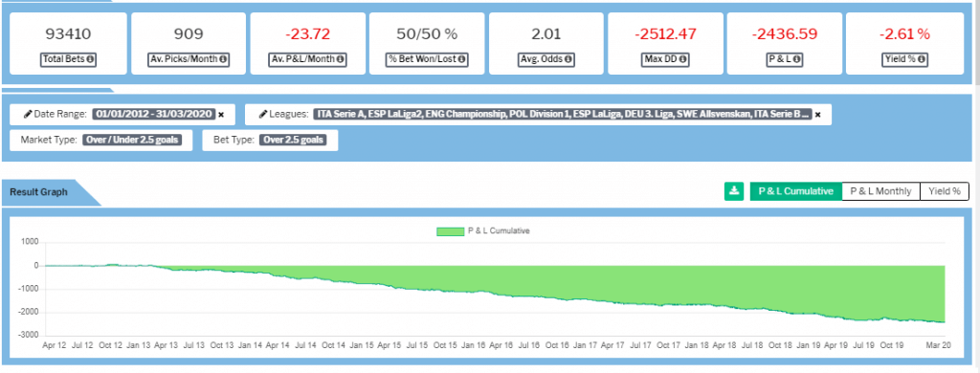Remove the Date Range filter

tap(221, 115)
